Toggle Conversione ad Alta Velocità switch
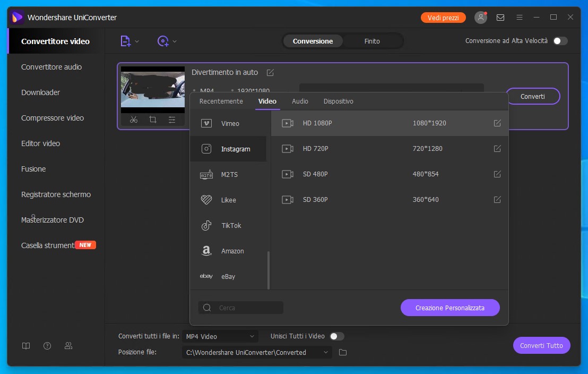This screenshot has height=374, width=588. tap(560, 41)
